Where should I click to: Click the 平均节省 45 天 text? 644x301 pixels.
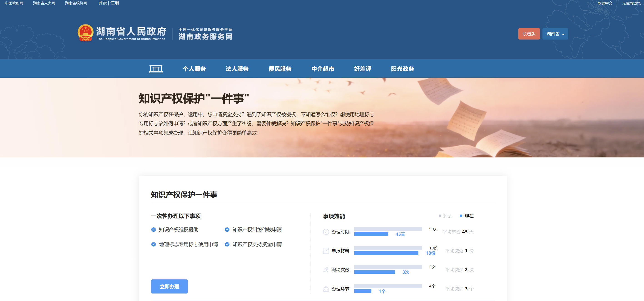pos(458,232)
